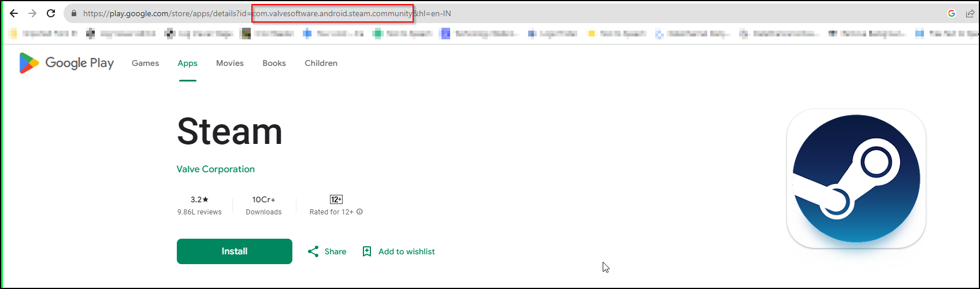Click the 9.86L reviews text
The width and height of the screenshot is (980, 289).
(x=199, y=212)
